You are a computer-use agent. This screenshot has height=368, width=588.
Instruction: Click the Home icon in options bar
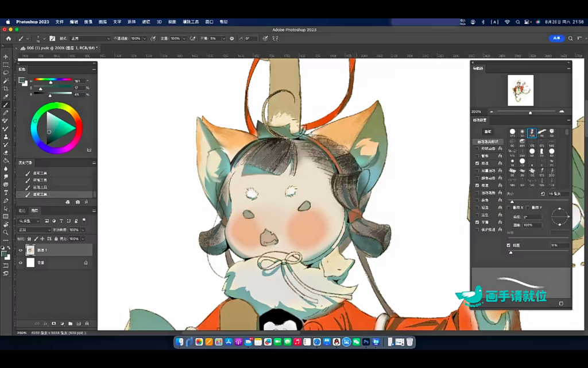9,39
